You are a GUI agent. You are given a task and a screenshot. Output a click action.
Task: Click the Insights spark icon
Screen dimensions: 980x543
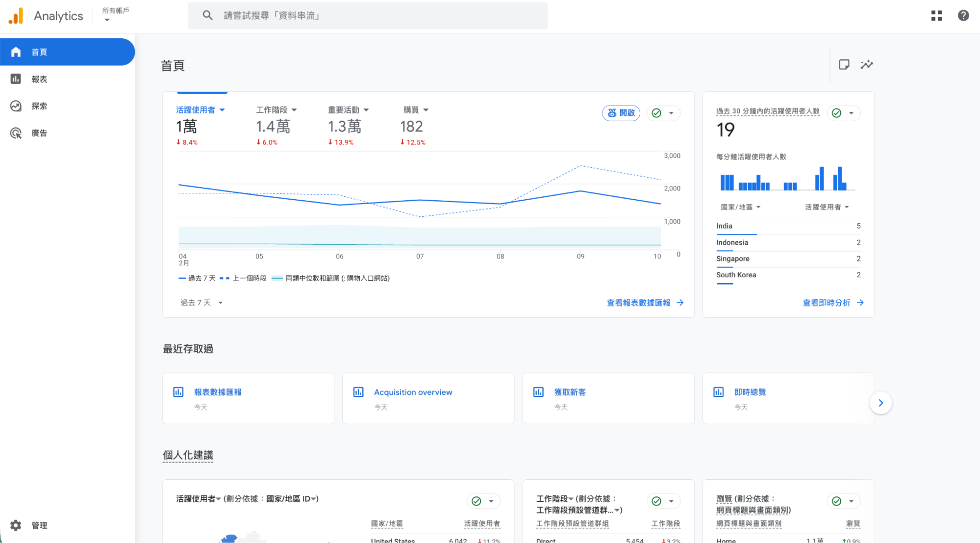click(866, 64)
